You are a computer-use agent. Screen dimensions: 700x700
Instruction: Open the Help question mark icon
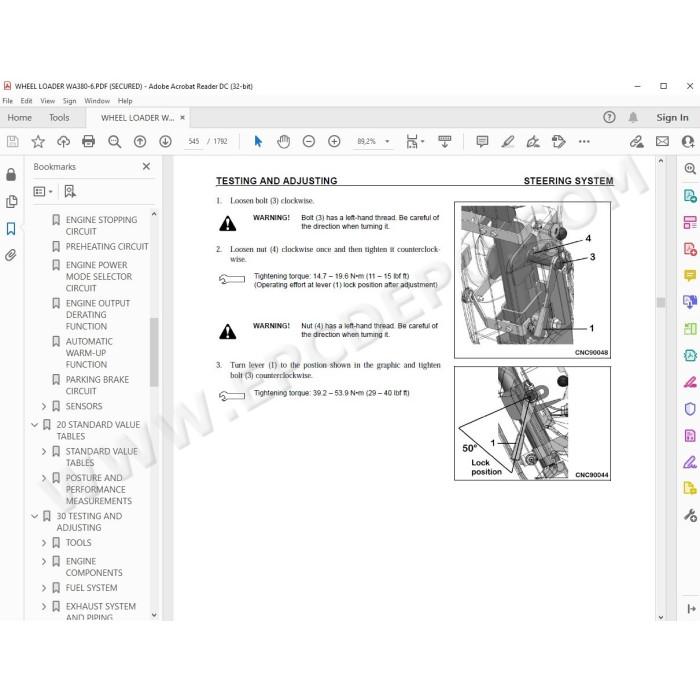(609, 117)
